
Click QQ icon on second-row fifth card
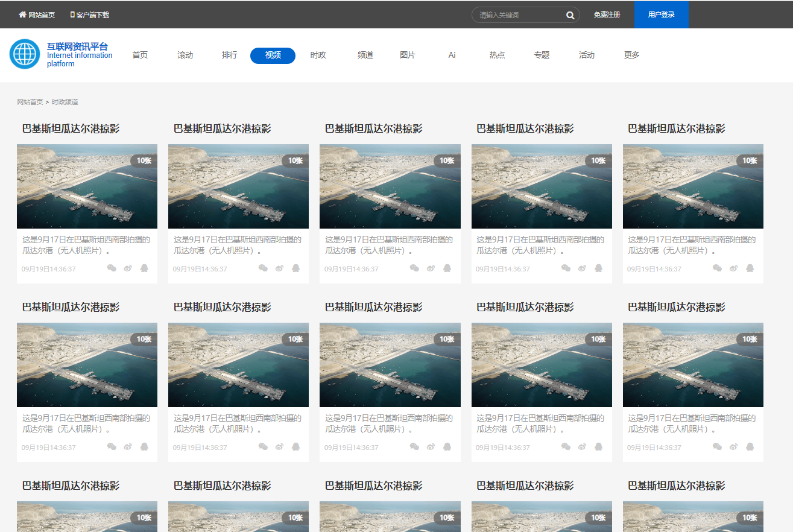[750, 447]
